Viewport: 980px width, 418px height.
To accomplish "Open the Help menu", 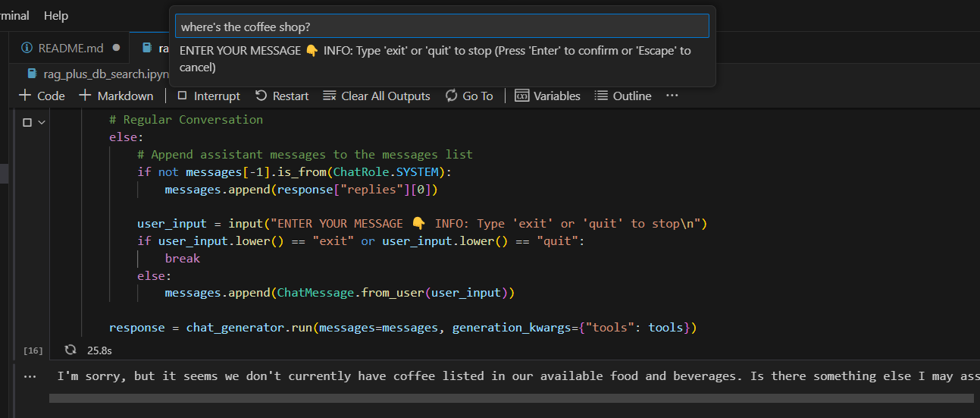I will click(x=56, y=15).
